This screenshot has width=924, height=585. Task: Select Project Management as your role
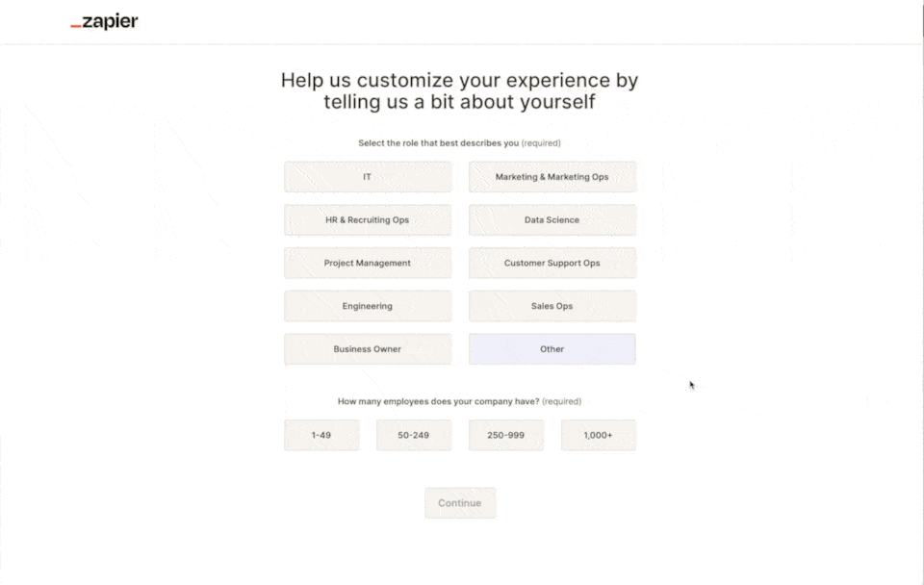(x=368, y=263)
